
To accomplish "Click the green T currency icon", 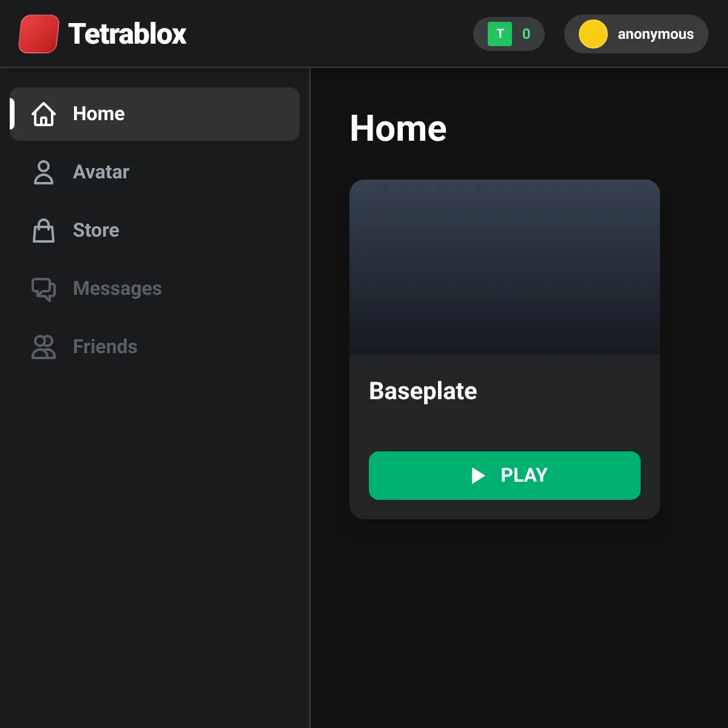I will 500,34.
